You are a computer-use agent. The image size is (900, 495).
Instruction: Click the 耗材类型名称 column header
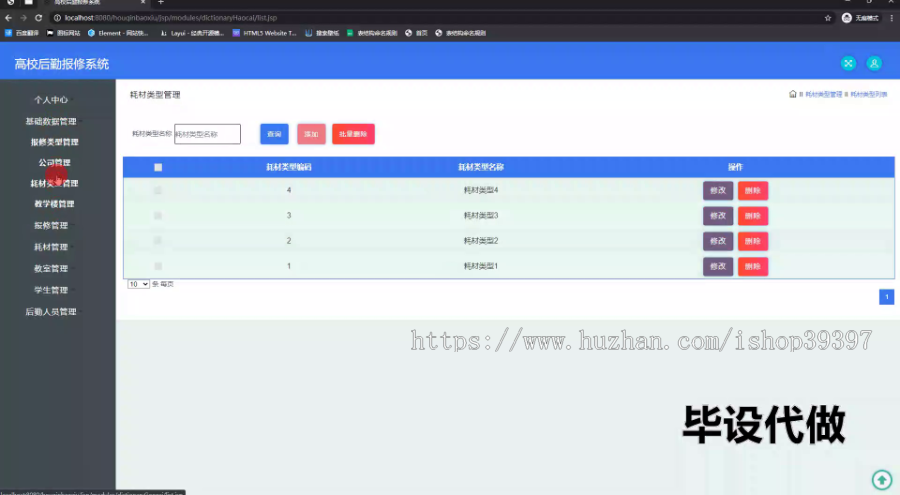[481, 167]
